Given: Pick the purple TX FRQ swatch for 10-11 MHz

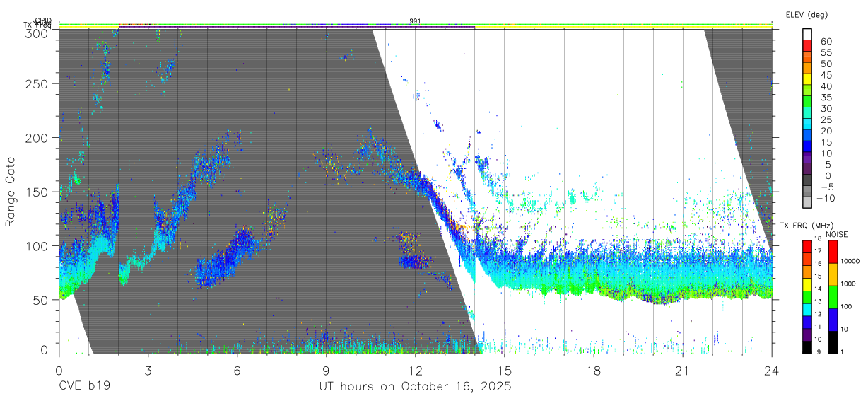Looking at the screenshot, I should (x=807, y=333).
